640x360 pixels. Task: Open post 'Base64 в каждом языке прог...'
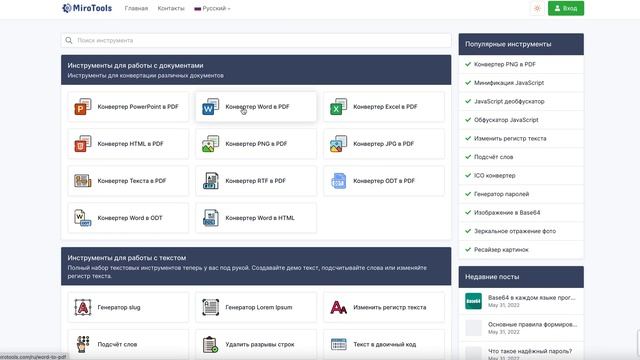coord(531,298)
